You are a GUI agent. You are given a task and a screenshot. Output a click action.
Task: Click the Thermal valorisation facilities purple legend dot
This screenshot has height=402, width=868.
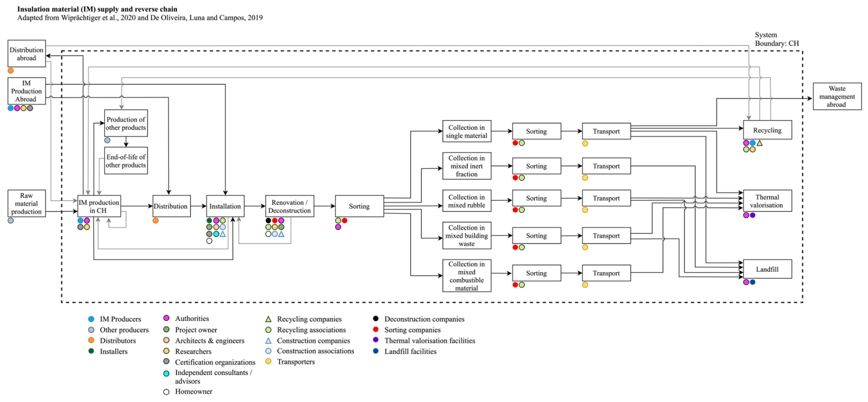point(376,340)
